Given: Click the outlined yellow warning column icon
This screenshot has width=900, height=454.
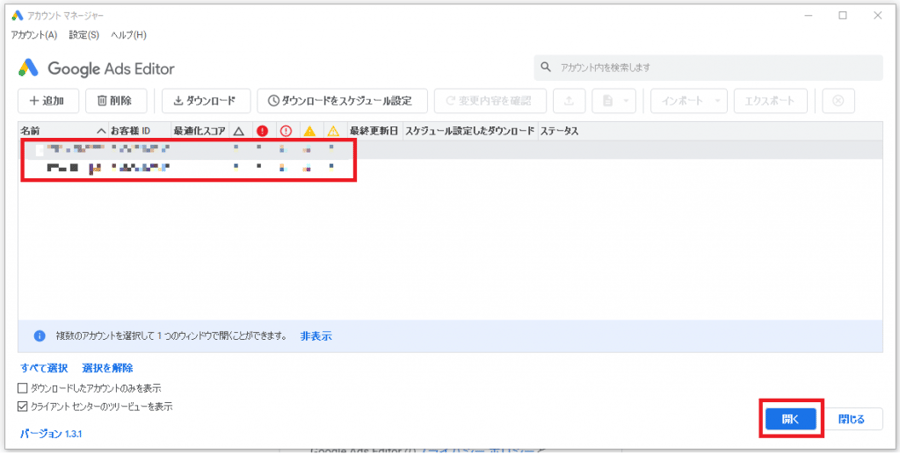Looking at the screenshot, I should point(333,131).
